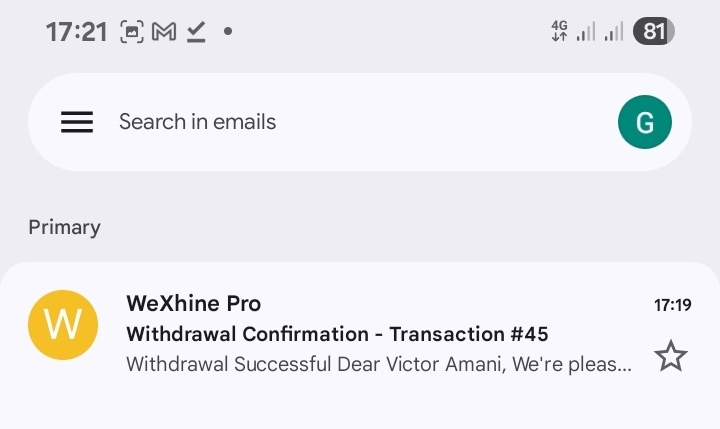Open the green G account avatar

[x=645, y=123]
